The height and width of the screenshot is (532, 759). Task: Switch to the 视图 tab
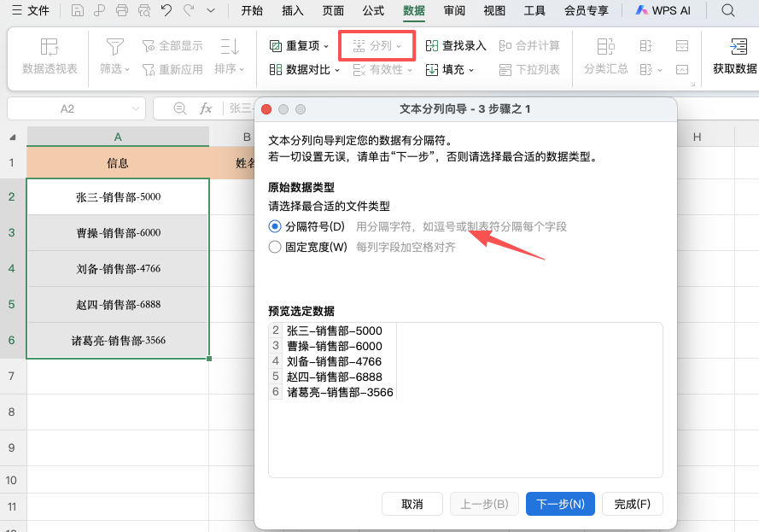point(494,10)
